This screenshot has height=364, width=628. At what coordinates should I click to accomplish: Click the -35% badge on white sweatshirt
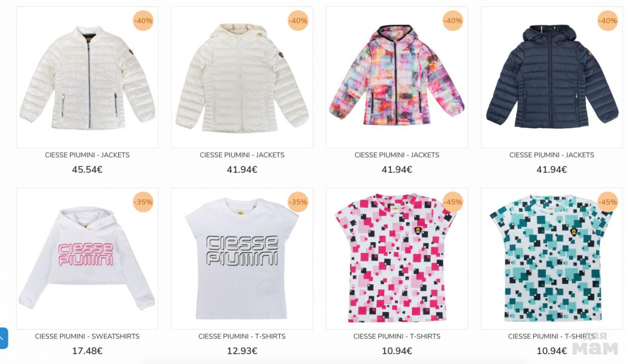pos(143,202)
